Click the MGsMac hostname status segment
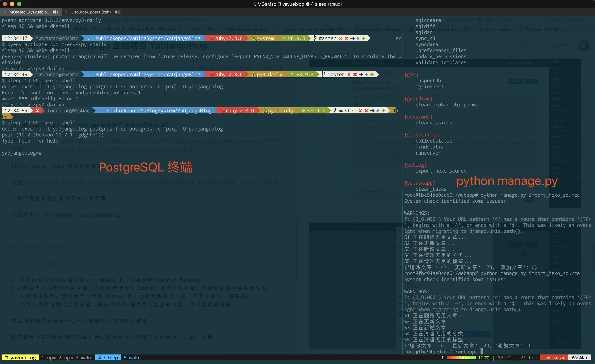 579,358
